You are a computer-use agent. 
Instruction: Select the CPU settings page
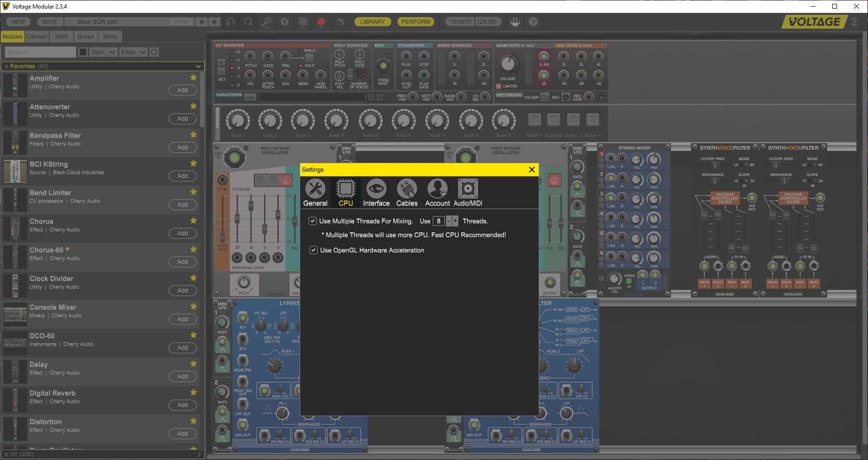(346, 193)
